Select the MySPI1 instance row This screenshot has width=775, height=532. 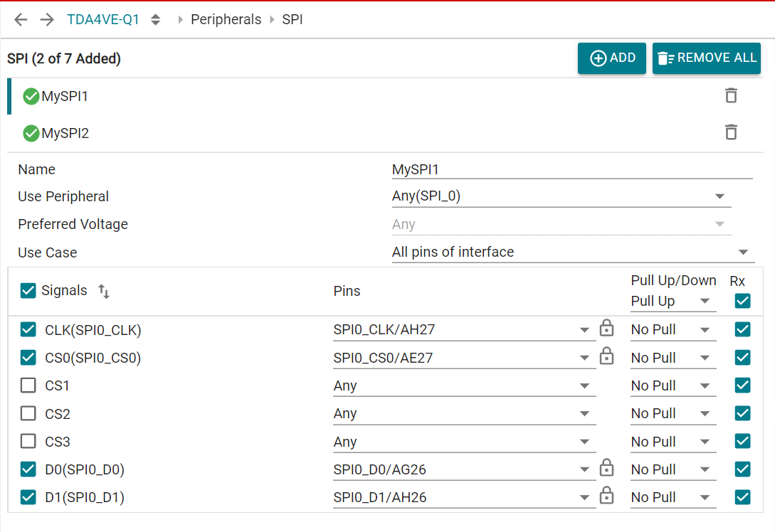(x=386, y=96)
